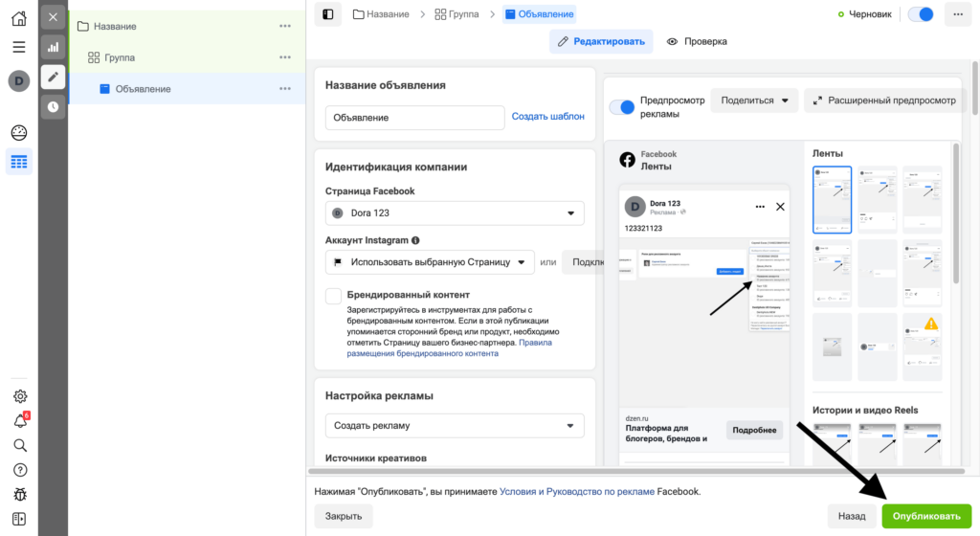Toggle the draft status switch at top

920,14
